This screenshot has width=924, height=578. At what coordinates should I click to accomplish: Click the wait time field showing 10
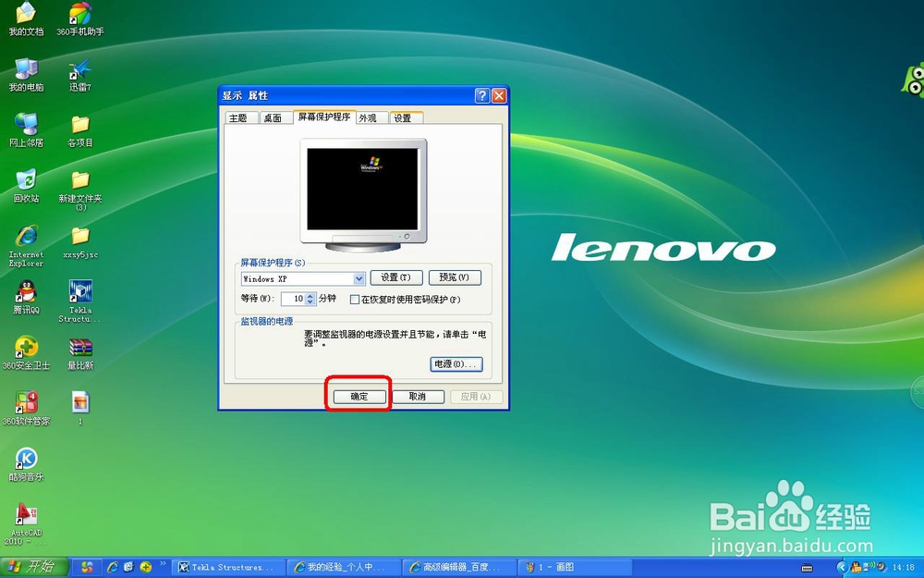tap(293, 299)
